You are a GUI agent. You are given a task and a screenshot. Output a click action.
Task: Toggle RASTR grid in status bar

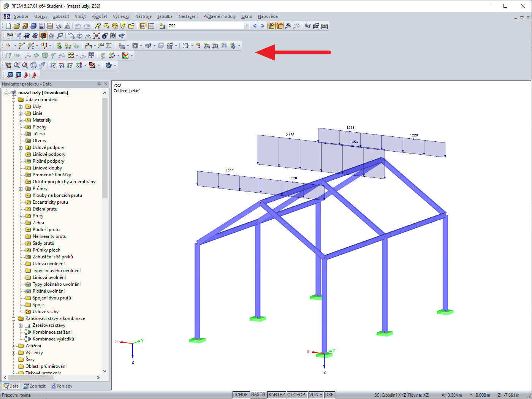[x=258, y=395]
